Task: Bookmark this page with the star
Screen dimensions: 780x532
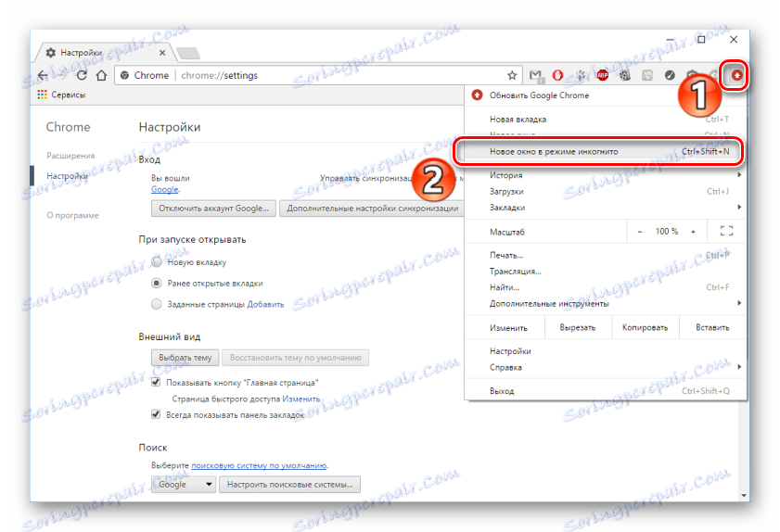Action: (512, 76)
